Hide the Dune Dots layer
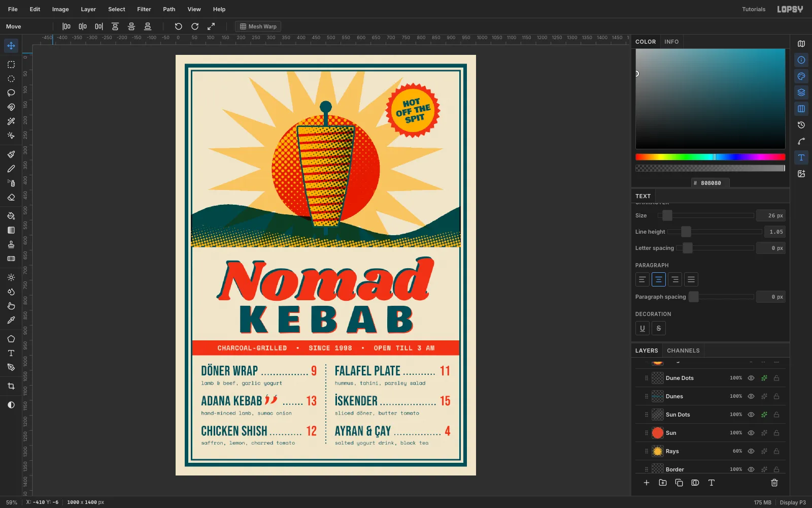This screenshot has width=812, height=508. (751, 378)
